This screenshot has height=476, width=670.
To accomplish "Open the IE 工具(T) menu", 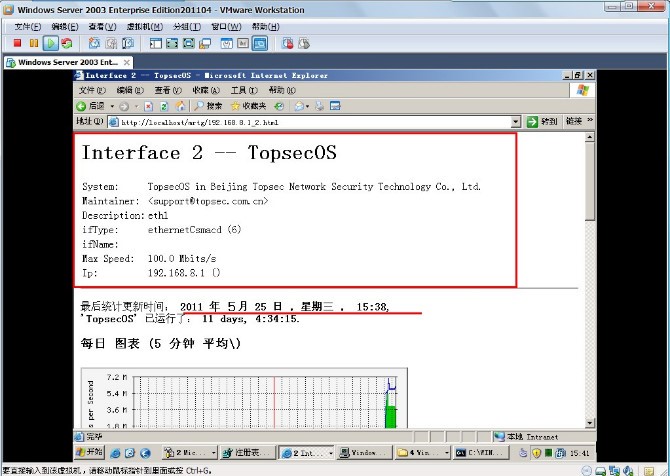I will click(231, 90).
